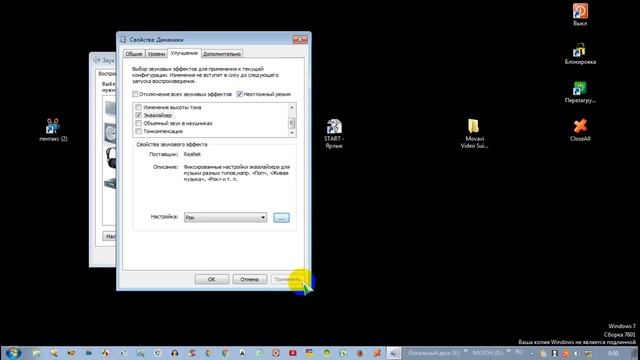Click the effects list scrollbar down arrow
This screenshot has height=360, width=640.
(x=291, y=133)
